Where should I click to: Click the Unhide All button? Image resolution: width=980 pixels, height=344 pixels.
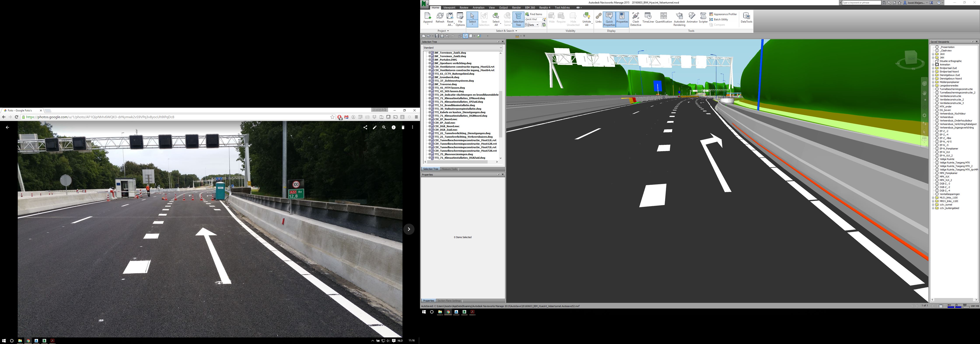(x=587, y=19)
